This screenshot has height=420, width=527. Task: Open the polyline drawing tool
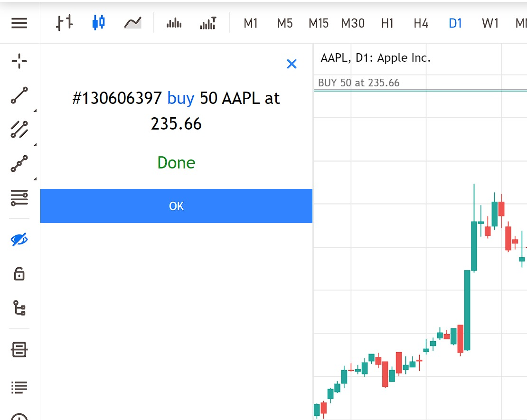coord(19,164)
